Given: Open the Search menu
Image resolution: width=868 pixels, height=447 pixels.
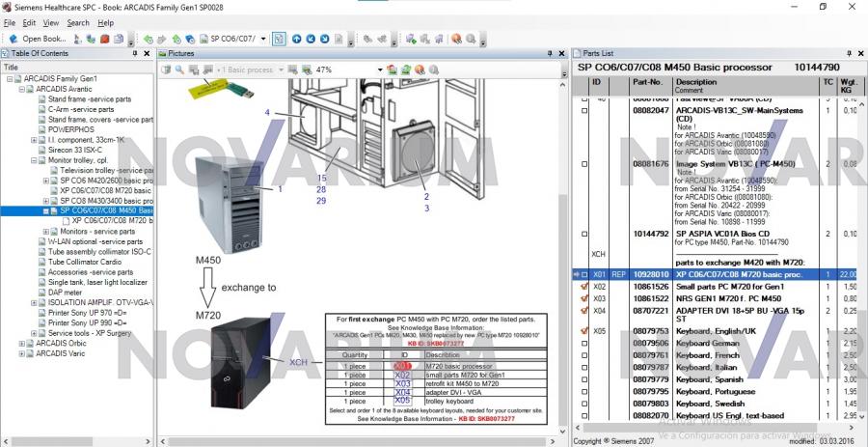Looking at the screenshot, I should 78,22.
